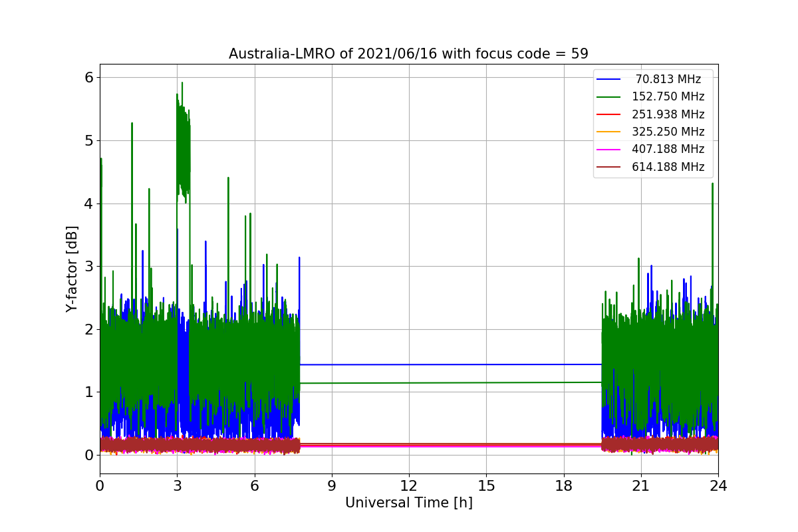Click x-axis tick label 18
The width and height of the screenshot is (798, 532).
pos(563,486)
